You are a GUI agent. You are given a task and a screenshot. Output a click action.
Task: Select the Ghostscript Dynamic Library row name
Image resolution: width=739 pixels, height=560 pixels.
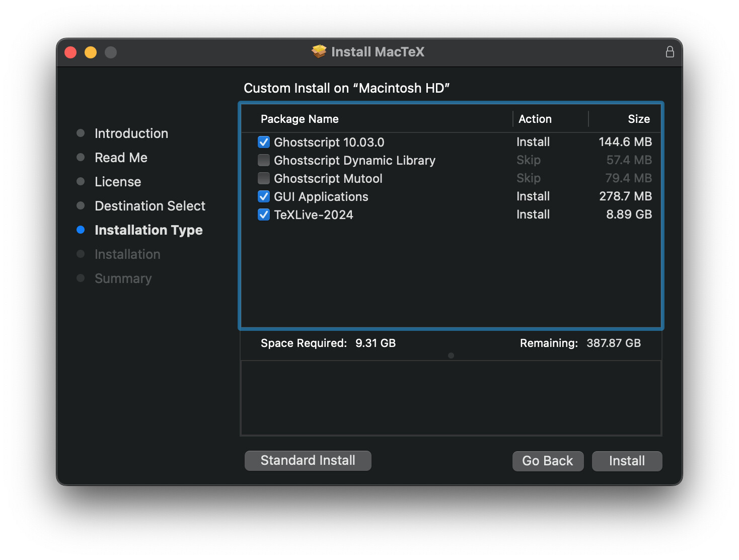pyautogui.click(x=354, y=160)
